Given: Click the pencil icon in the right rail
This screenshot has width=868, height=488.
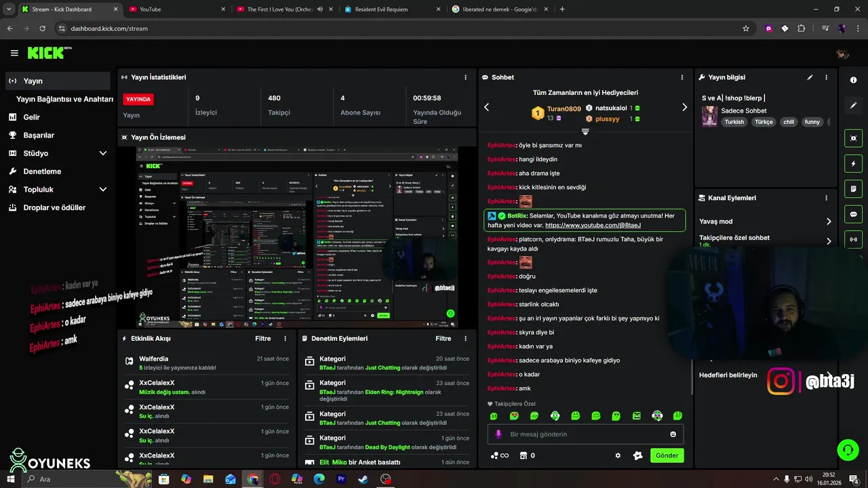Looking at the screenshot, I should [x=853, y=106].
